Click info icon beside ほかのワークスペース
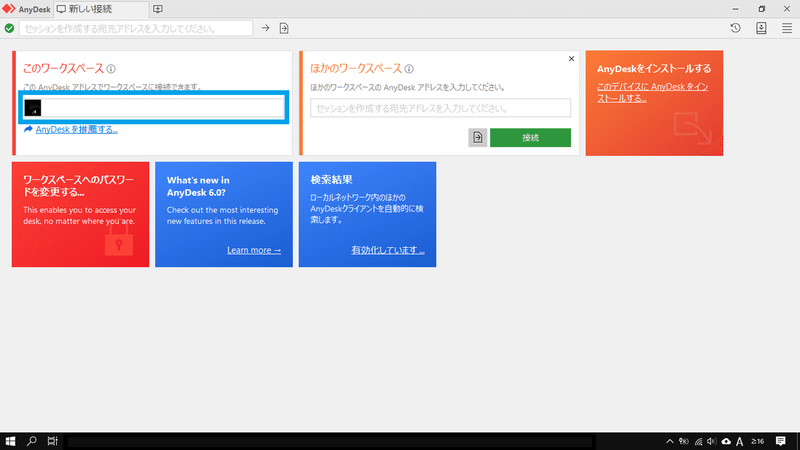The height and width of the screenshot is (450, 800). tap(409, 68)
